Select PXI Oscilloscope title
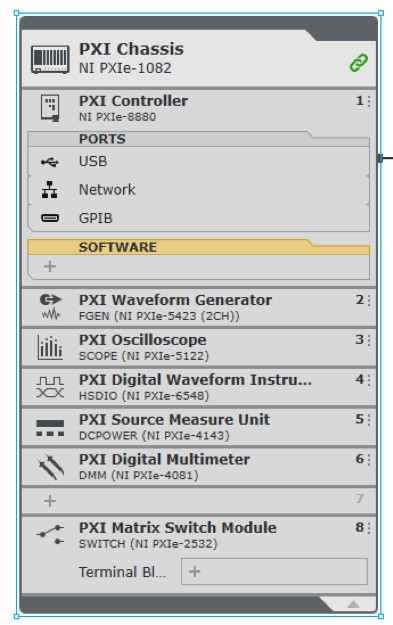 pos(143,340)
